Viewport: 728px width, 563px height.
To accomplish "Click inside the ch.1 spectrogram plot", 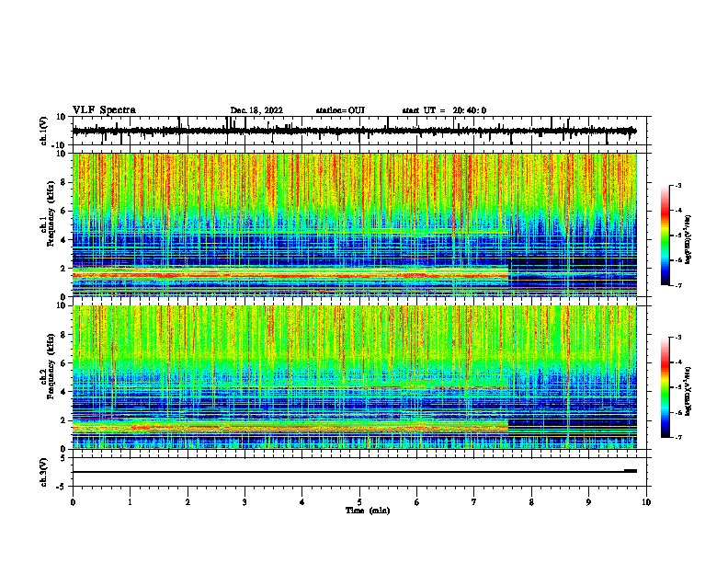I will (x=355, y=224).
